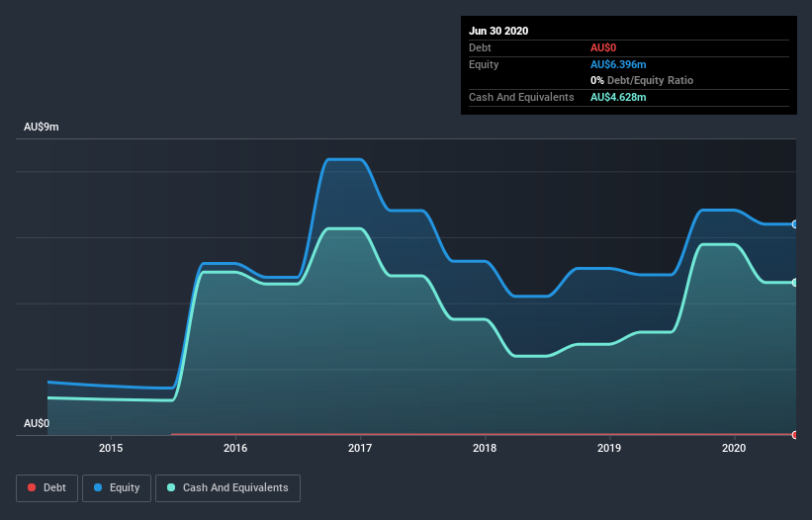Click the Debt label in tooltip
This screenshot has width=812, height=520.
[x=480, y=48]
